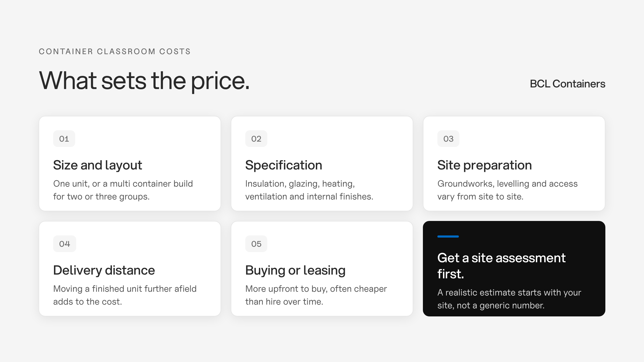The width and height of the screenshot is (644, 362).
Task: Click the 05 number badge
Action: pos(256,244)
